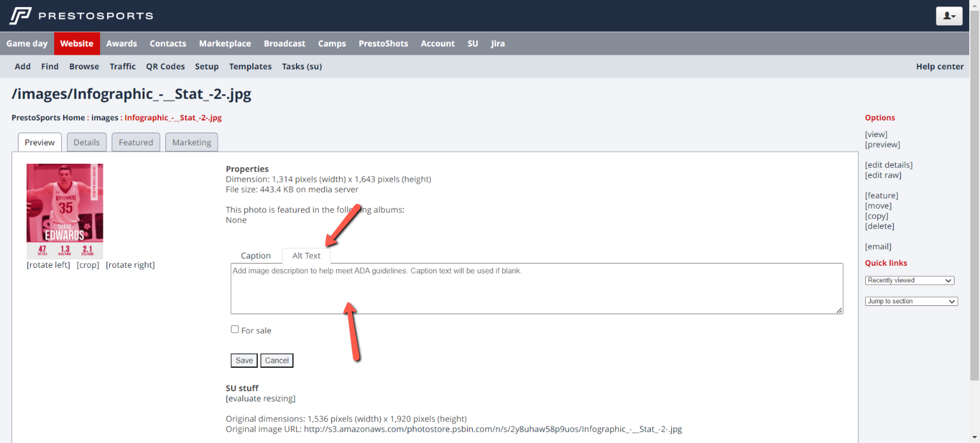Click the PrestoSports logo icon
Screen dimensions: 980x443
point(20,15)
